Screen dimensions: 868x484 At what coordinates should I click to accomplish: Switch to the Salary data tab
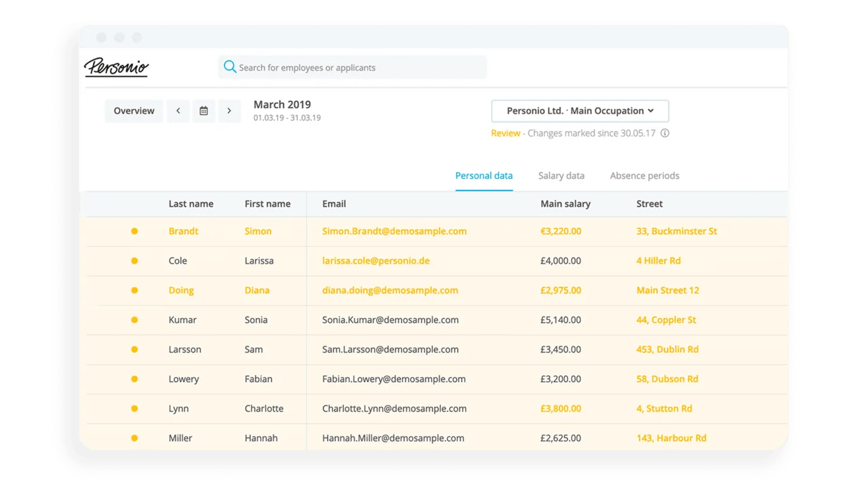pos(561,176)
